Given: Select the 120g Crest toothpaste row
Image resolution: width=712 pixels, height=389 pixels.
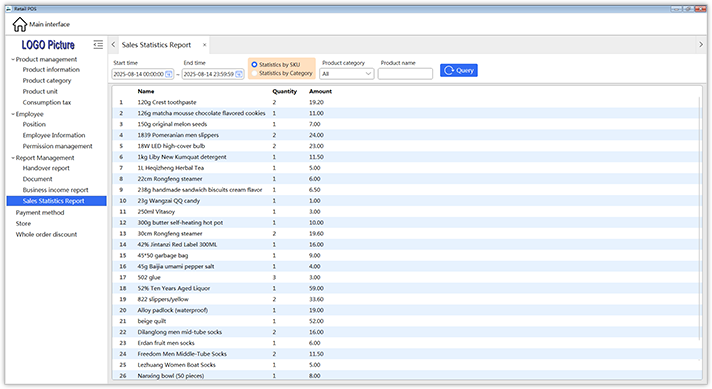Looking at the screenshot, I should pos(406,103).
